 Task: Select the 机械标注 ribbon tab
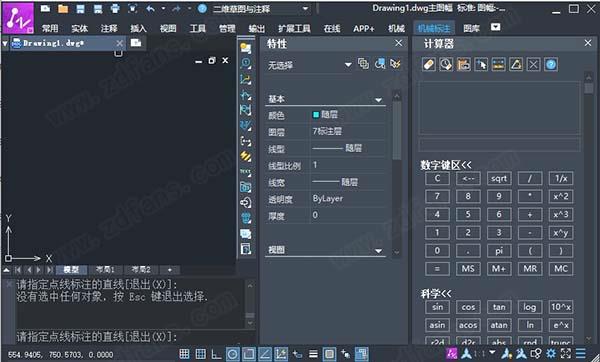[x=434, y=28]
